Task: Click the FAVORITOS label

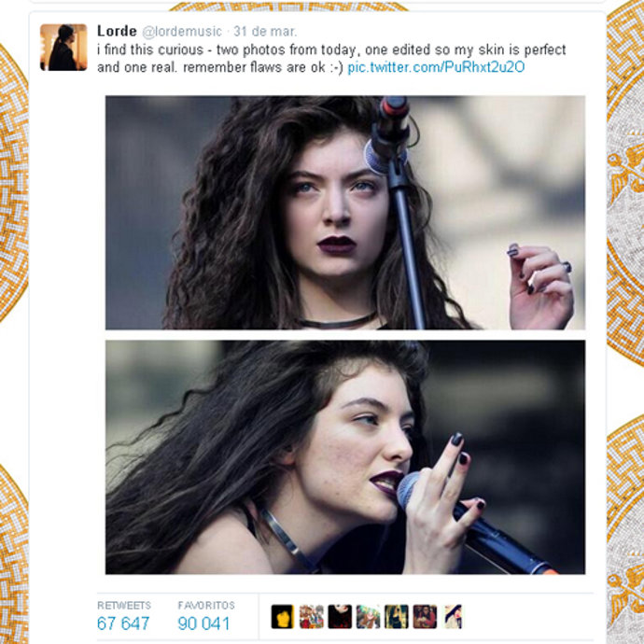Action: [x=206, y=606]
